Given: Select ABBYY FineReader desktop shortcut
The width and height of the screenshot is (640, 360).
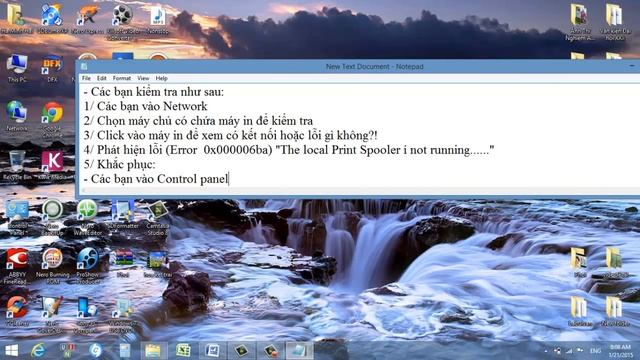Looking at the screenshot, I should click(x=17, y=266).
